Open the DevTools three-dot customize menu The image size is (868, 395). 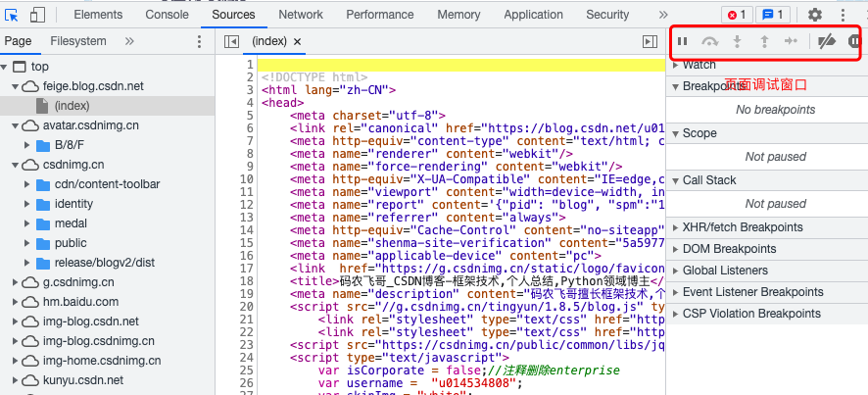[844, 15]
